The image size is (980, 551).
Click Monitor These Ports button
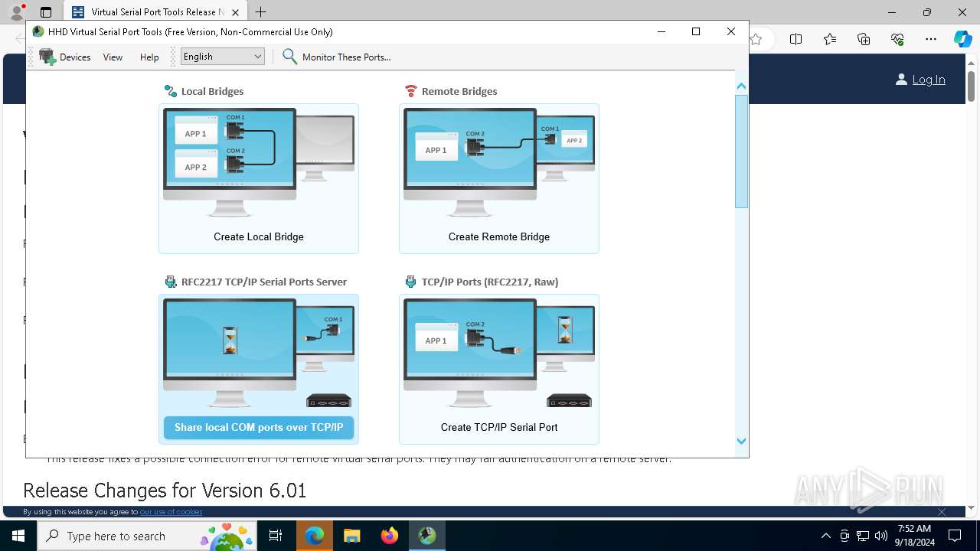[x=337, y=57]
